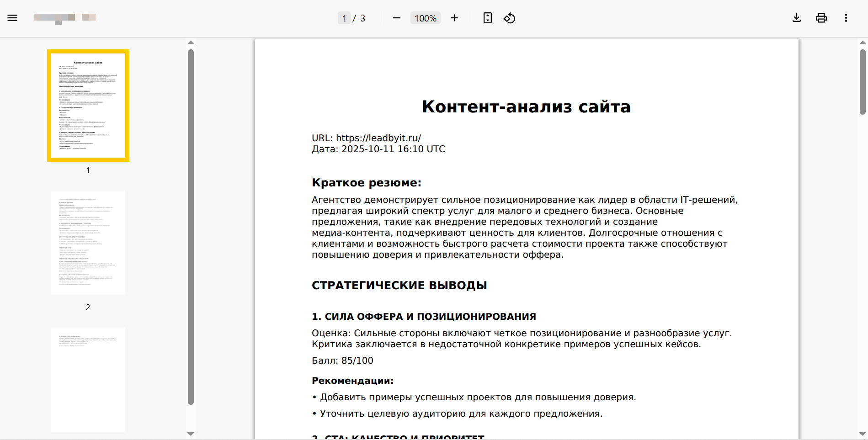Click the zoom out minus button

[x=397, y=18]
